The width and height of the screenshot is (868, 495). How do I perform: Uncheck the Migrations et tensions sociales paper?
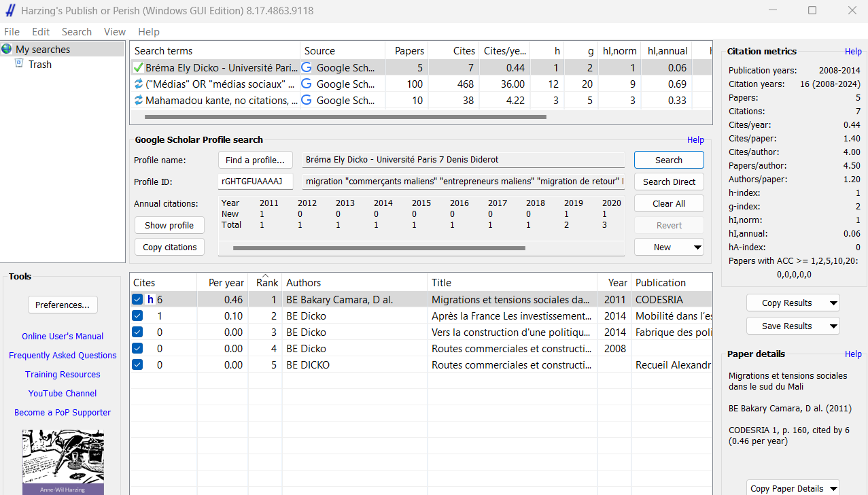click(137, 300)
